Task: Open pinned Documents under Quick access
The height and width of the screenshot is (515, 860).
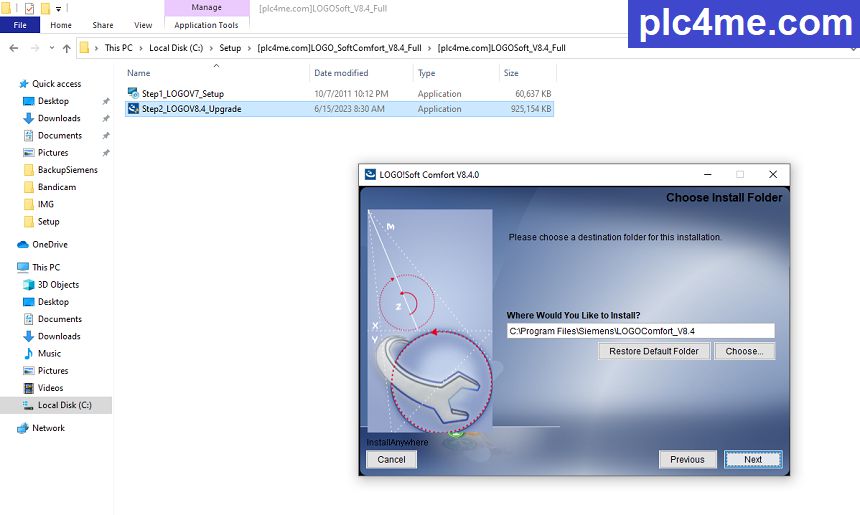Action: [60, 135]
